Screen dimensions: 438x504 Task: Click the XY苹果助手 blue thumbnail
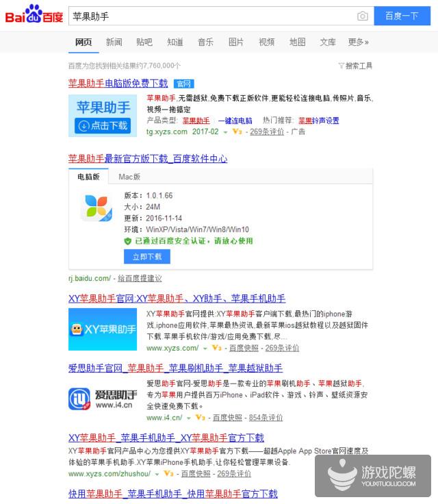coord(103,329)
